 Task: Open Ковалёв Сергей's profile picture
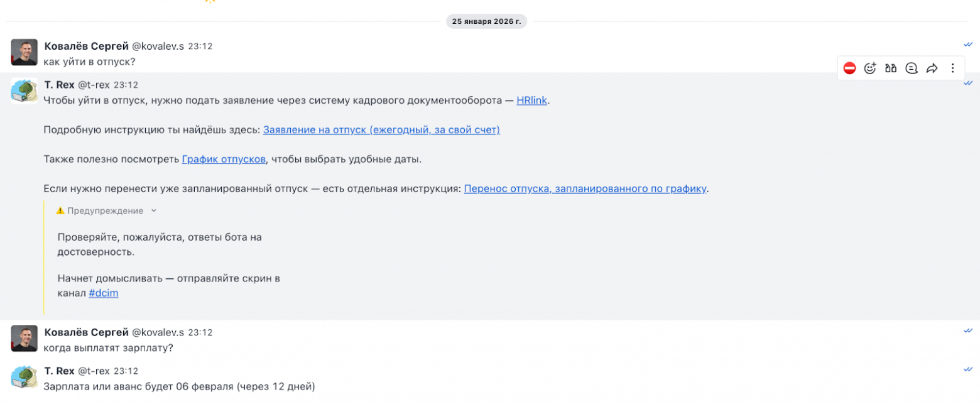(23, 53)
